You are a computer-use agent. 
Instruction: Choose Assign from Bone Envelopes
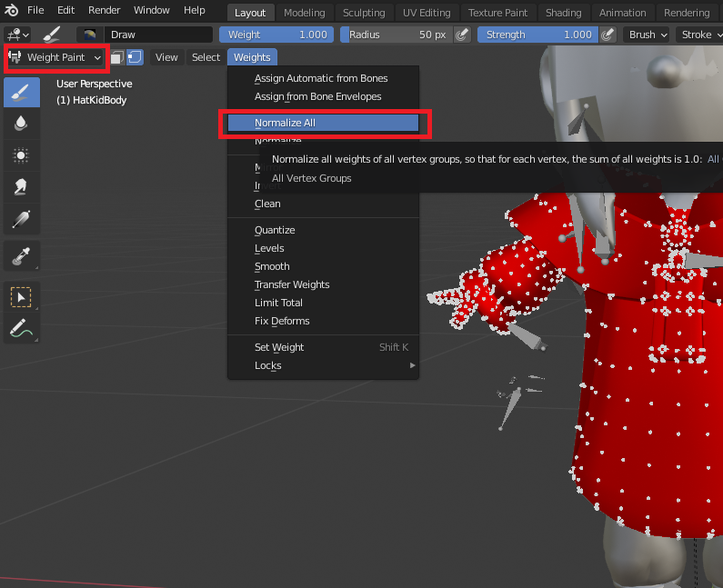point(323,96)
